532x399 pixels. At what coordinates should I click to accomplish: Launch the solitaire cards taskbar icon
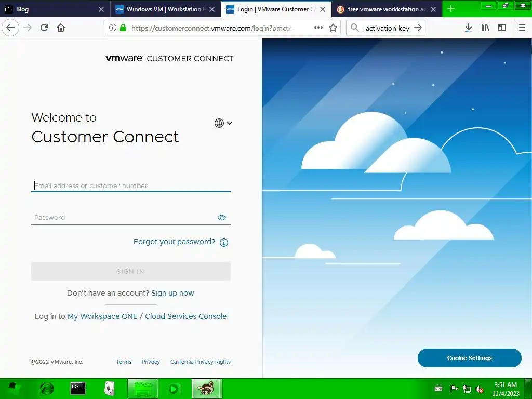click(x=109, y=389)
